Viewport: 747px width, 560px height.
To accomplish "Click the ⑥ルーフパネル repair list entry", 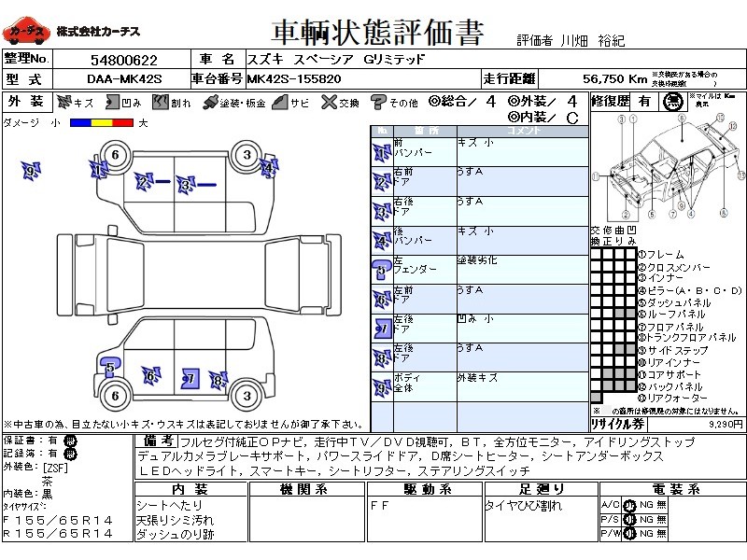I will (671, 315).
